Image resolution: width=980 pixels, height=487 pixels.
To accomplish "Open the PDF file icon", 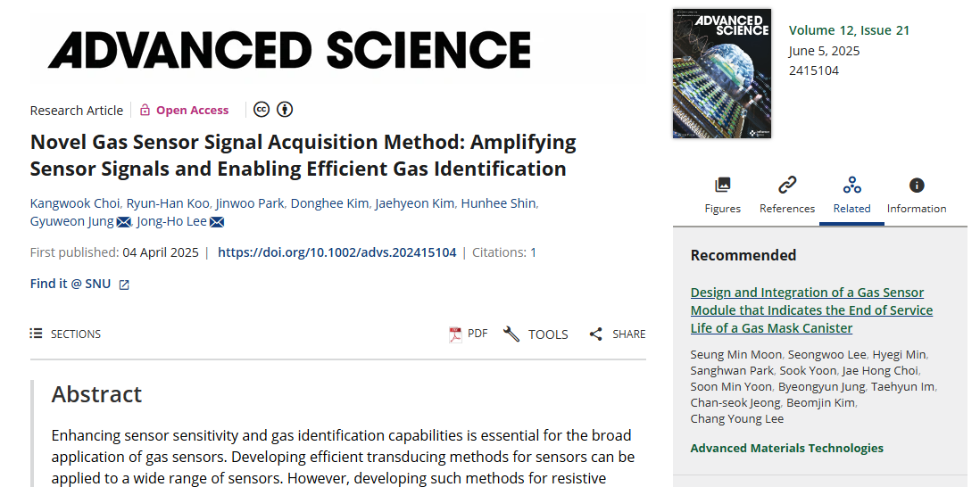I will [x=455, y=334].
